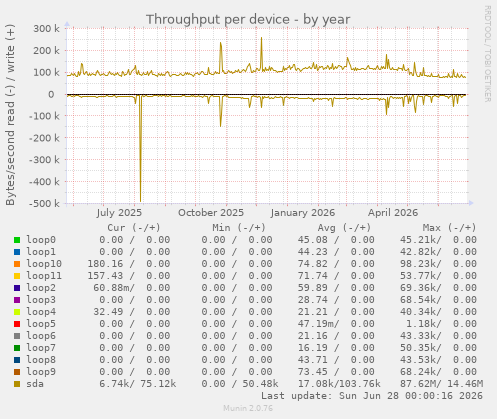Click the tallest write peak after October 2025
Viewport: 497px width, 419px height.
261,53
